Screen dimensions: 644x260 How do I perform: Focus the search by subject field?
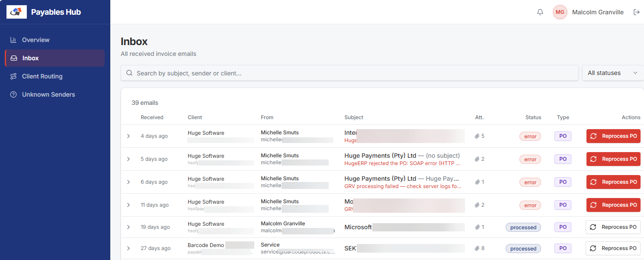click(x=349, y=73)
